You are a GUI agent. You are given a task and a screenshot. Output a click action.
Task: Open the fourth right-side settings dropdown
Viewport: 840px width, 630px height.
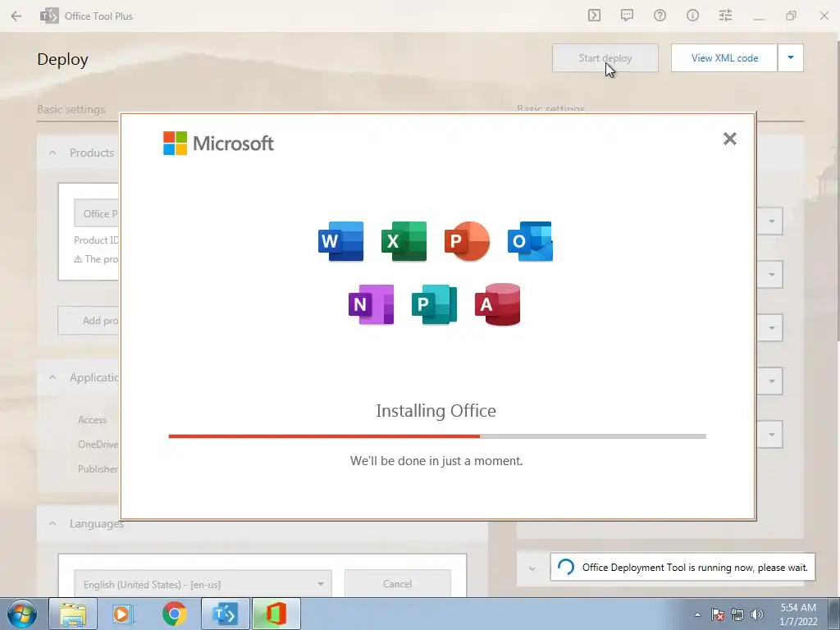click(769, 381)
